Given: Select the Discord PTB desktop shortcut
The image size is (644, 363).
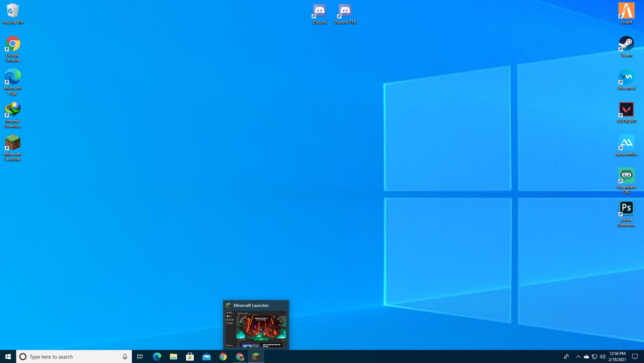Looking at the screenshot, I should (345, 13).
